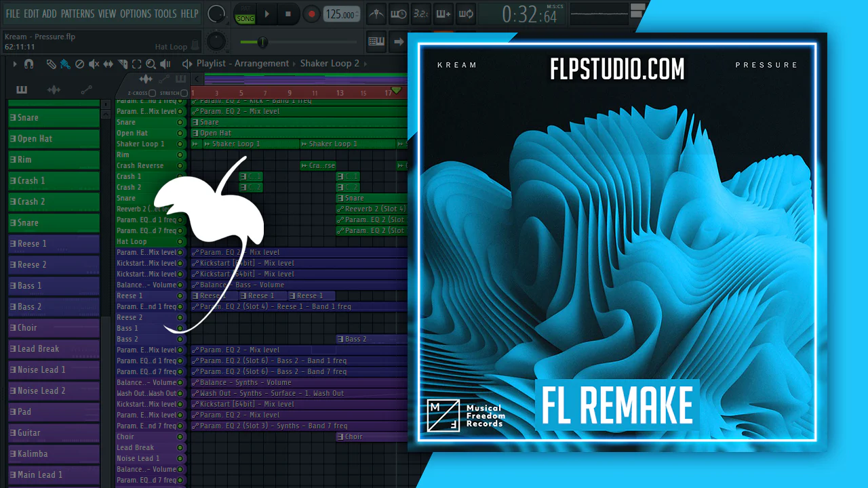The height and width of the screenshot is (488, 868).
Task: Click the overdub piano-plus icon
Action: [x=443, y=14]
